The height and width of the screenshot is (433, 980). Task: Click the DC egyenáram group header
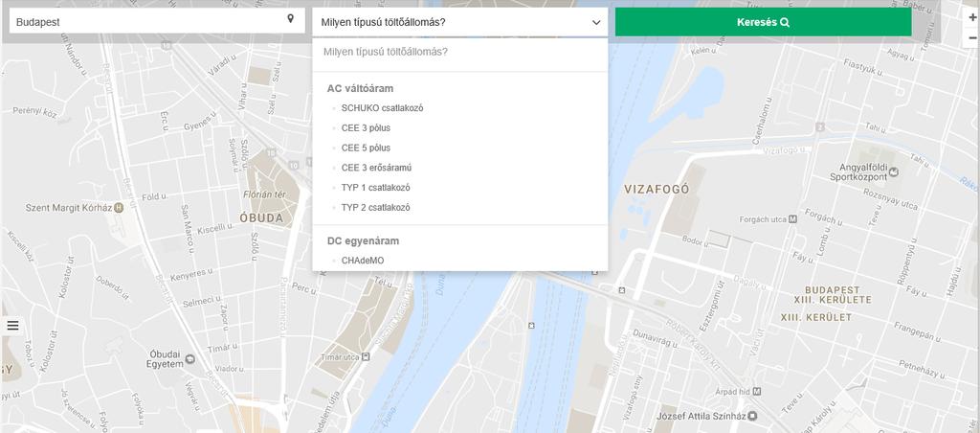(363, 240)
